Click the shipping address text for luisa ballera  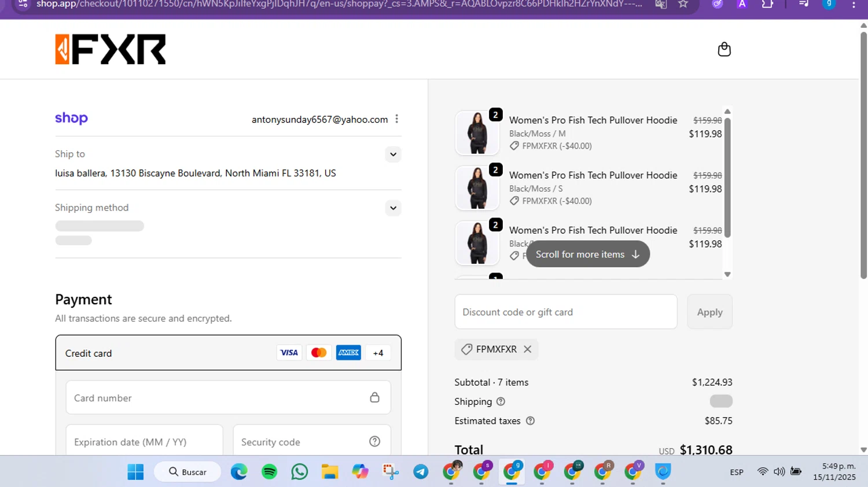[x=196, y=173]
